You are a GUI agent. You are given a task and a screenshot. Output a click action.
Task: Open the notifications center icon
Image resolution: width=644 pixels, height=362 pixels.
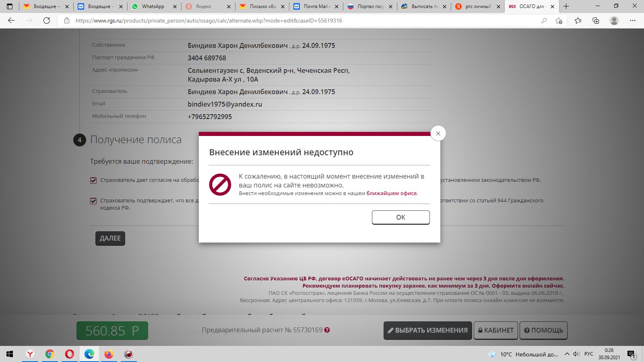pyautogui.click(x=631, y=354)
